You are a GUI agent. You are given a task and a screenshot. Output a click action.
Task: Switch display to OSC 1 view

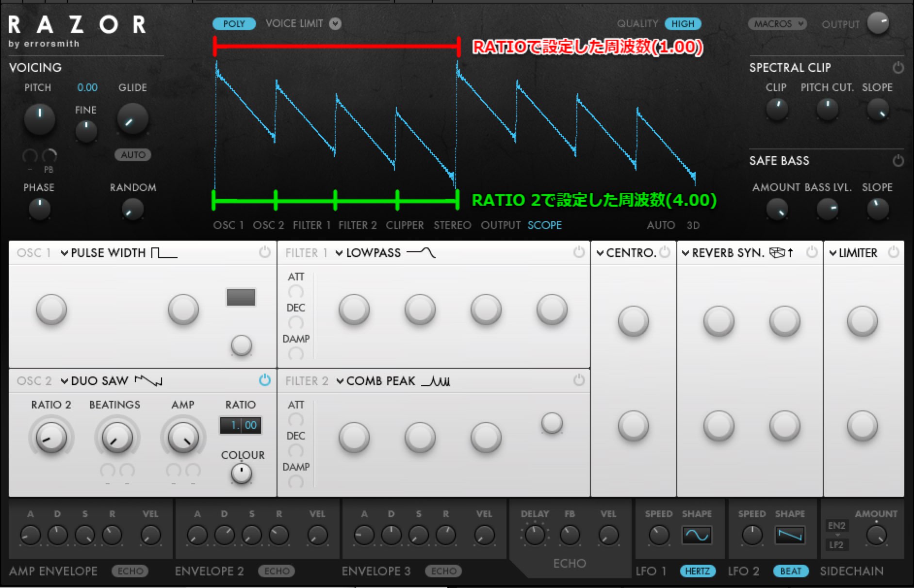(x=228, y=225)
